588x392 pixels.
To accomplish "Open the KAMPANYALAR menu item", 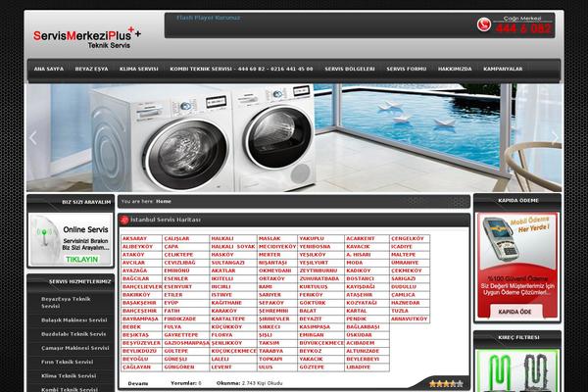I will (x=503, y=69).
